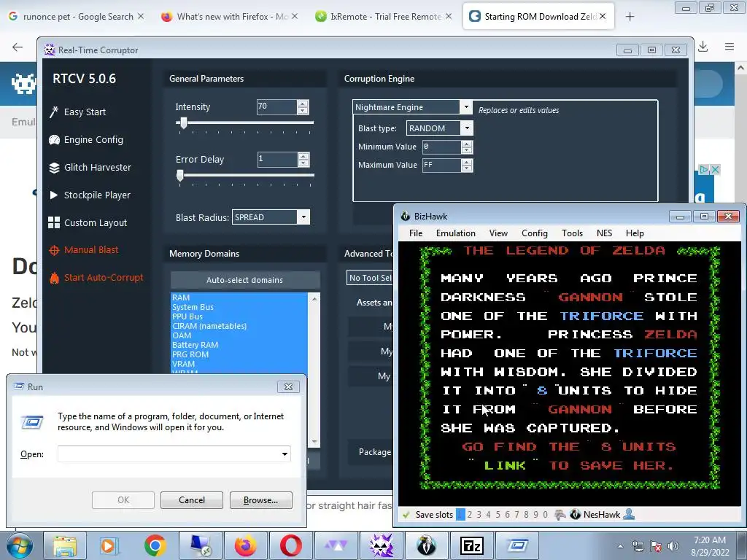
Task: Click taskbar clock showing 7:20 AM
Action: coord(709,546)
